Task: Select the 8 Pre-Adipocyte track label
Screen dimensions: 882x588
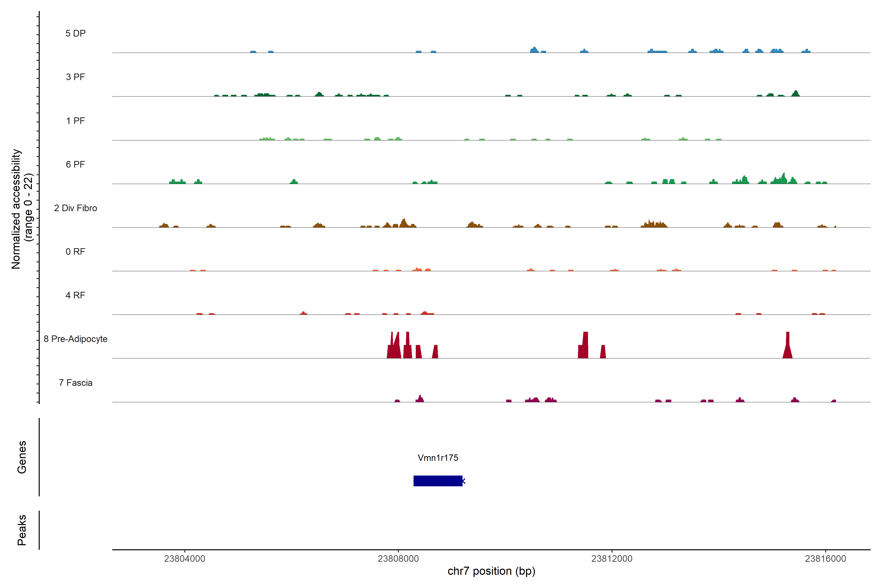Action: 75,339
